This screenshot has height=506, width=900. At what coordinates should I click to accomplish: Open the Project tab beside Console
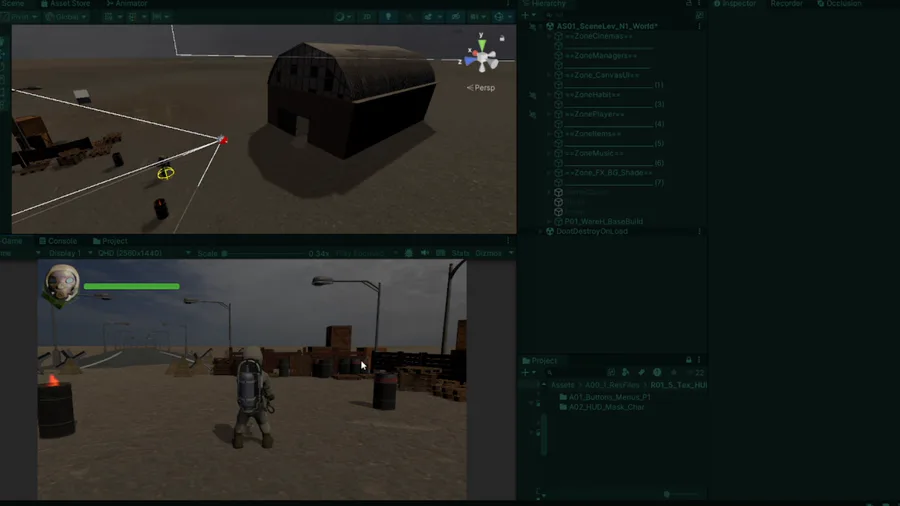(110, 241)
